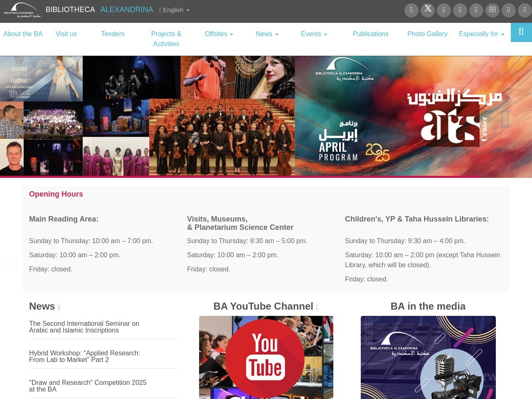Click Children's, YP & Taha Hussein Libraries heading
The image size is (532, 399).
pos(417,219)
